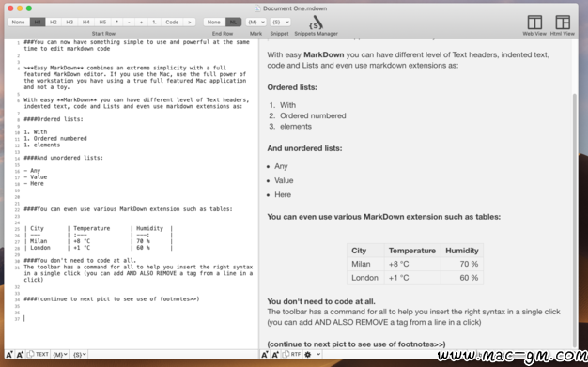This screenshot has width=588, height=367.
Task: Select None in Start Row segment
Action: pos(18,23)
